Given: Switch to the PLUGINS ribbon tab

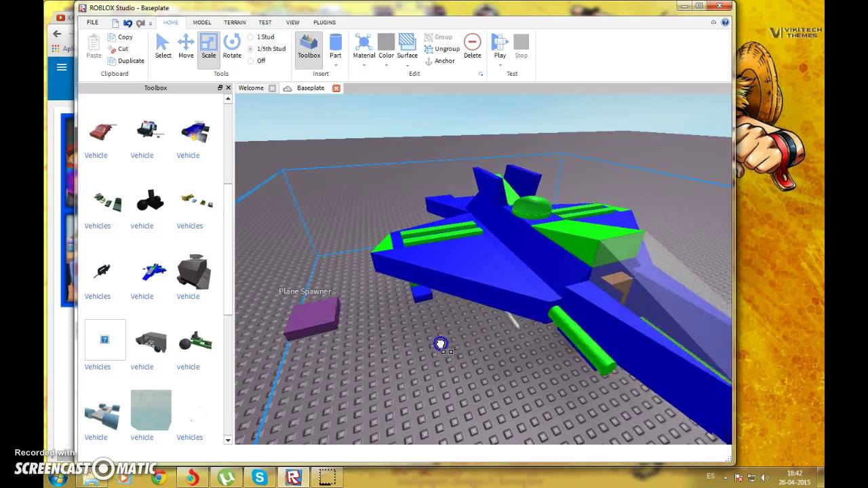Looking at the screenshot, I should coord(324,22).
